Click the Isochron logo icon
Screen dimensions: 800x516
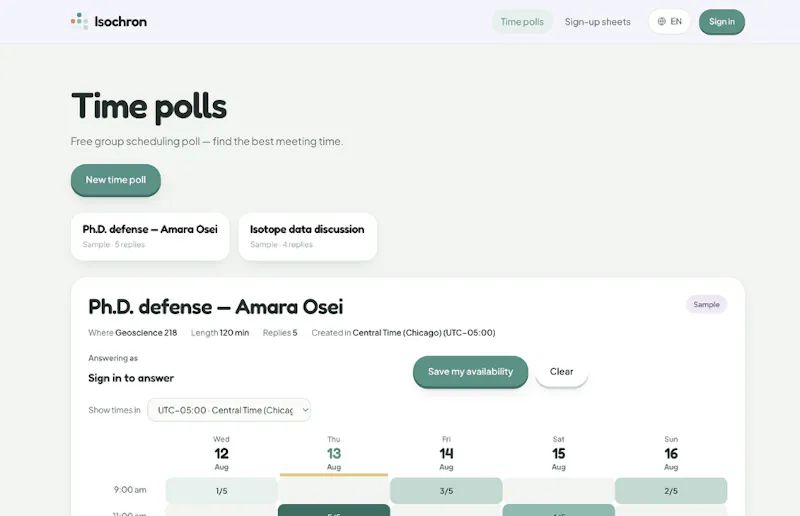coord(80,21)
